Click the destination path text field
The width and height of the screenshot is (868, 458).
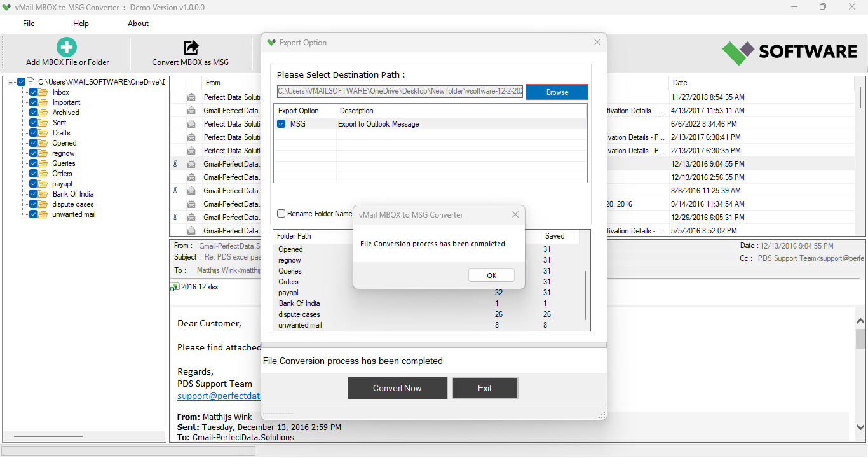(x=400, y=92)
